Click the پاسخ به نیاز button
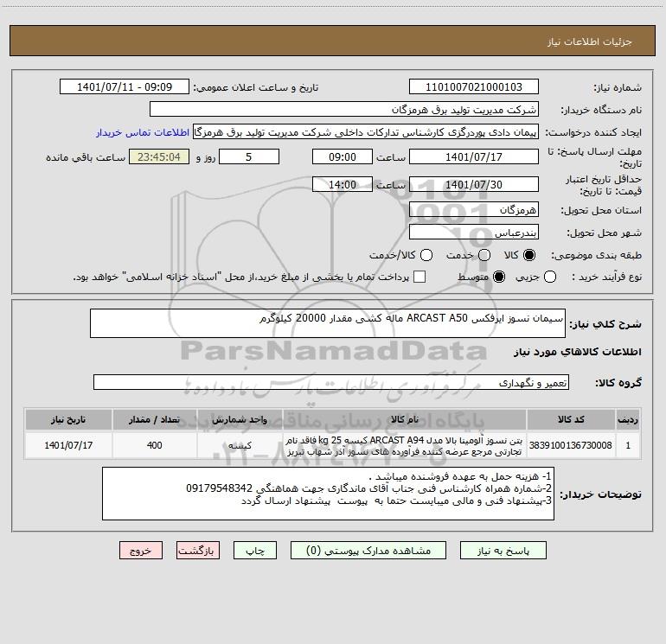 point(503,551)
